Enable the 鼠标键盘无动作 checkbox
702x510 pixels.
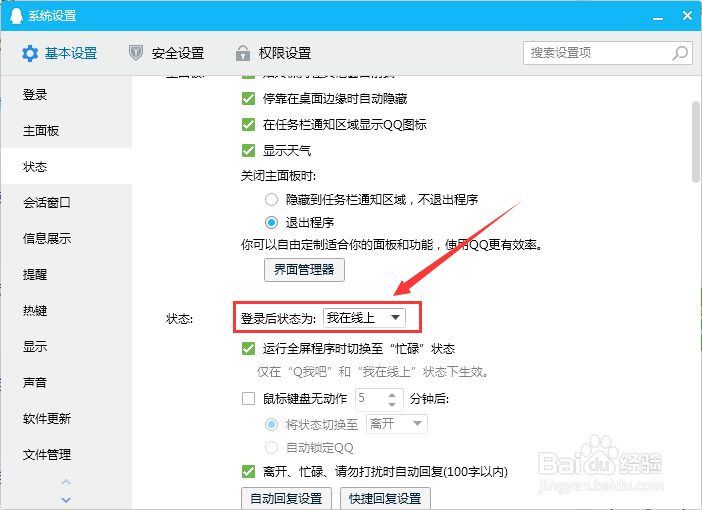(x=248, y=399)
